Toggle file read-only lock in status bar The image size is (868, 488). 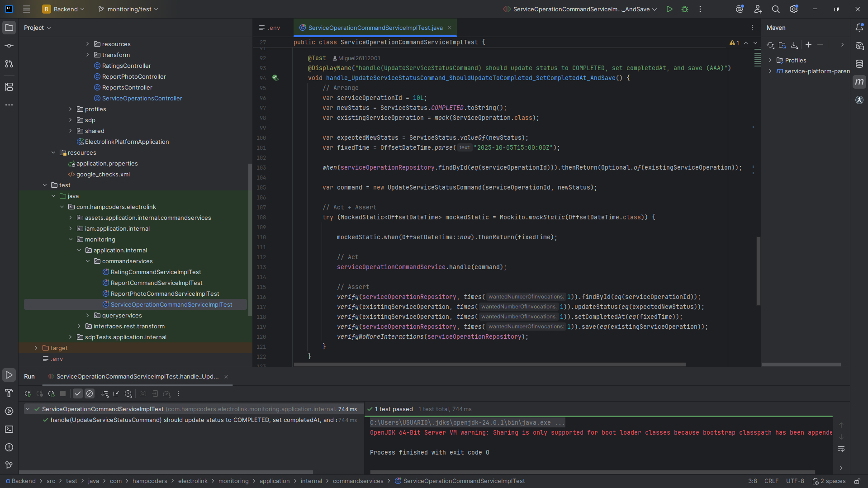[857, 481]
